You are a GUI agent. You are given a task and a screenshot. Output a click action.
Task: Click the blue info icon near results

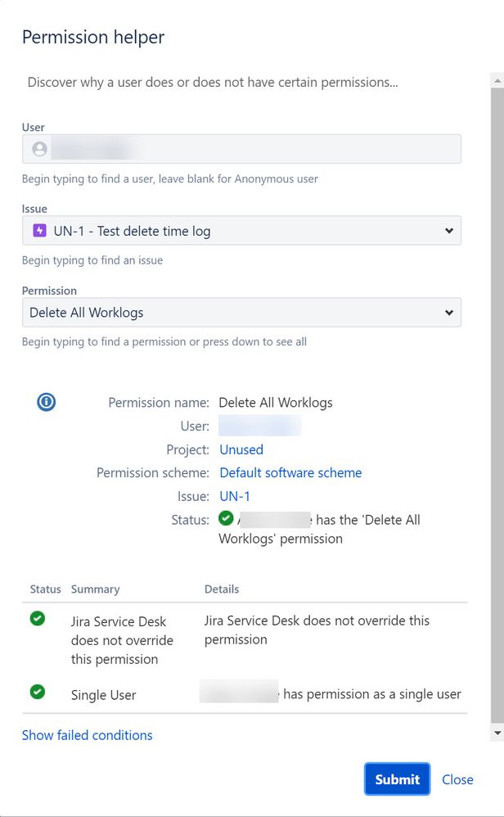click(47, 402)
